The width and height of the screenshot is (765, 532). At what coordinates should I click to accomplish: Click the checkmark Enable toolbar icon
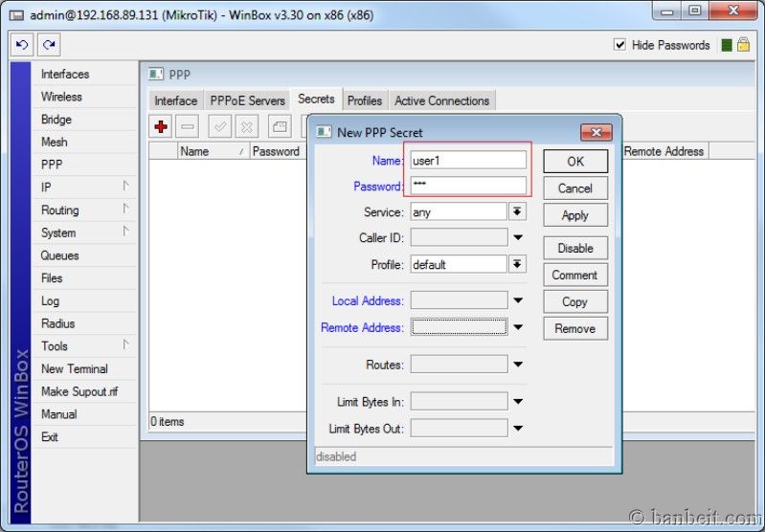coord(220,127)
